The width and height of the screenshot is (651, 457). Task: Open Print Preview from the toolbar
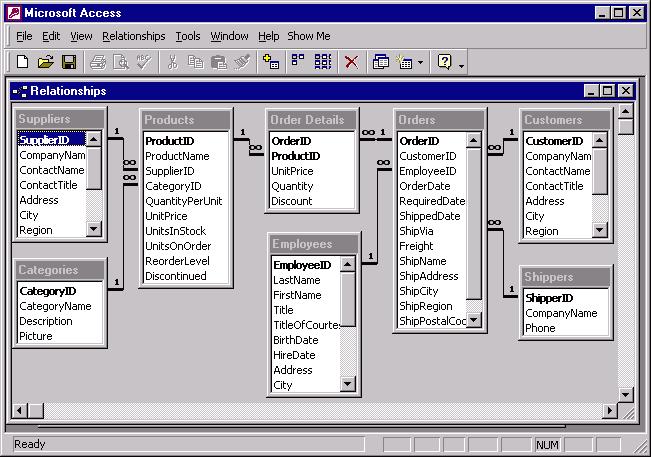click(x=121, y=62)
